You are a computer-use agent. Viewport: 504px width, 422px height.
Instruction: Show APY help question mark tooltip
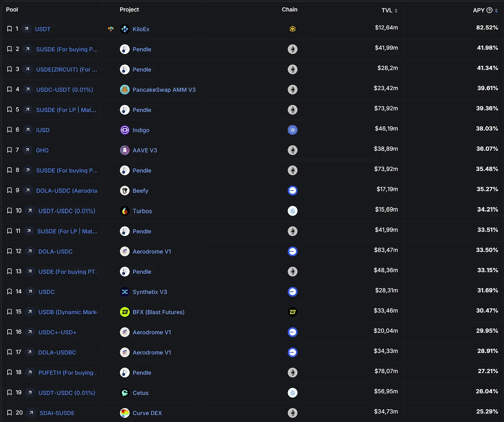tap(489, 10)
